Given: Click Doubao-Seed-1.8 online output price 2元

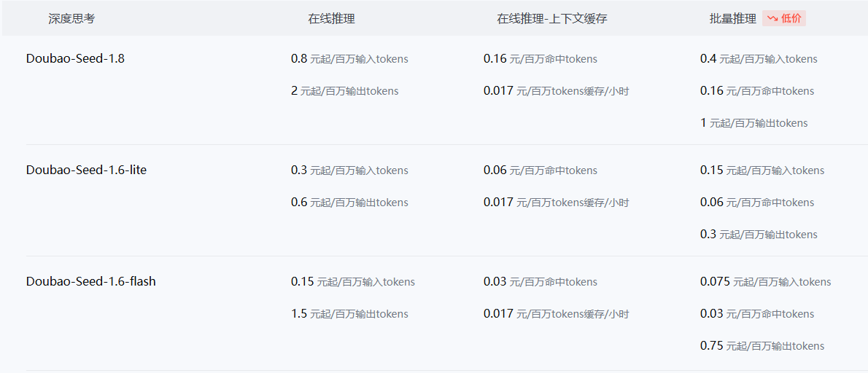Looking at the screenshot, I should (x=344, y=91).
